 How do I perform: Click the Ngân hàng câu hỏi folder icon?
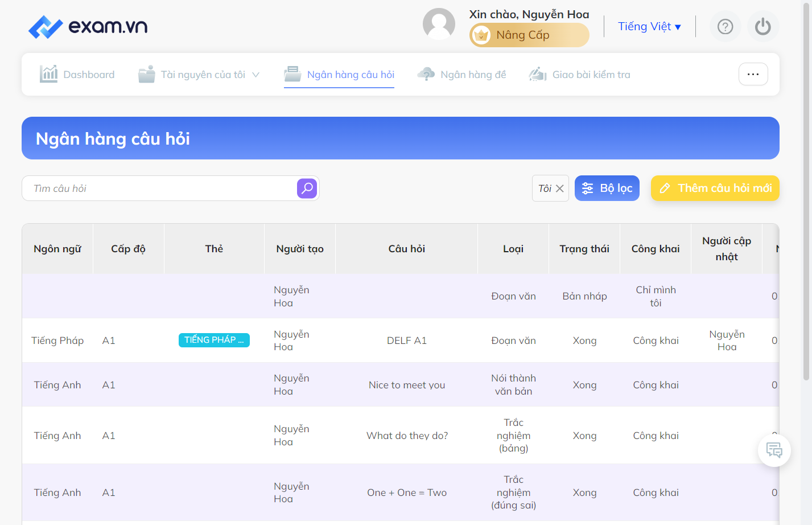[x=292, y=74]
